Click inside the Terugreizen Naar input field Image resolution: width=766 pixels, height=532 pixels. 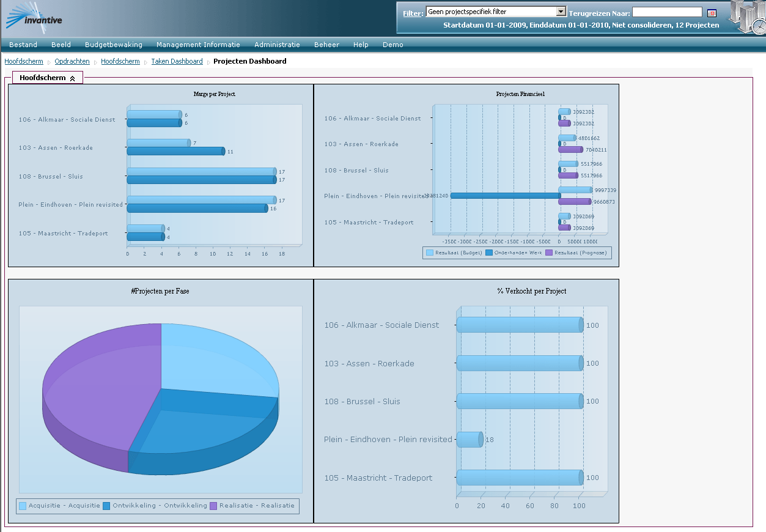point(667,11)
